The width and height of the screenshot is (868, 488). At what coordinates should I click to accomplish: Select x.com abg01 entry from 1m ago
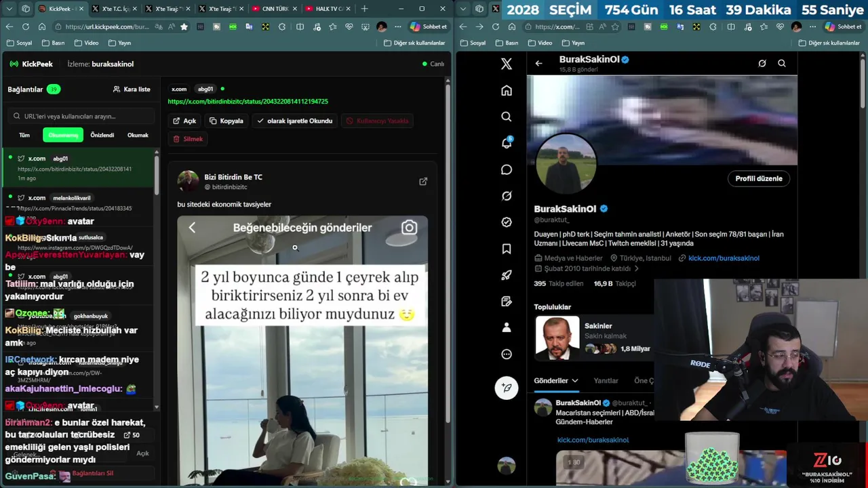coord(79,168)
